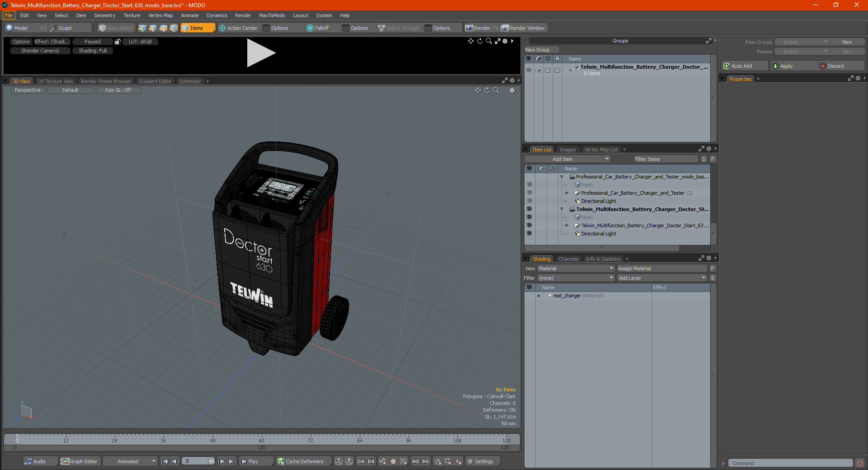Click the Render F9 button
Screen dimensions: 868x470
(x=481, y=28)
